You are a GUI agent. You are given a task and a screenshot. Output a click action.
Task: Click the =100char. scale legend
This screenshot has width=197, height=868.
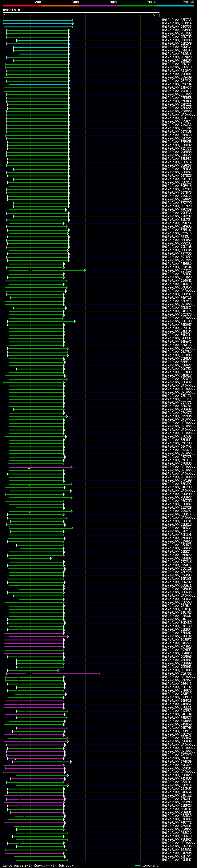[x=147, y=866]
